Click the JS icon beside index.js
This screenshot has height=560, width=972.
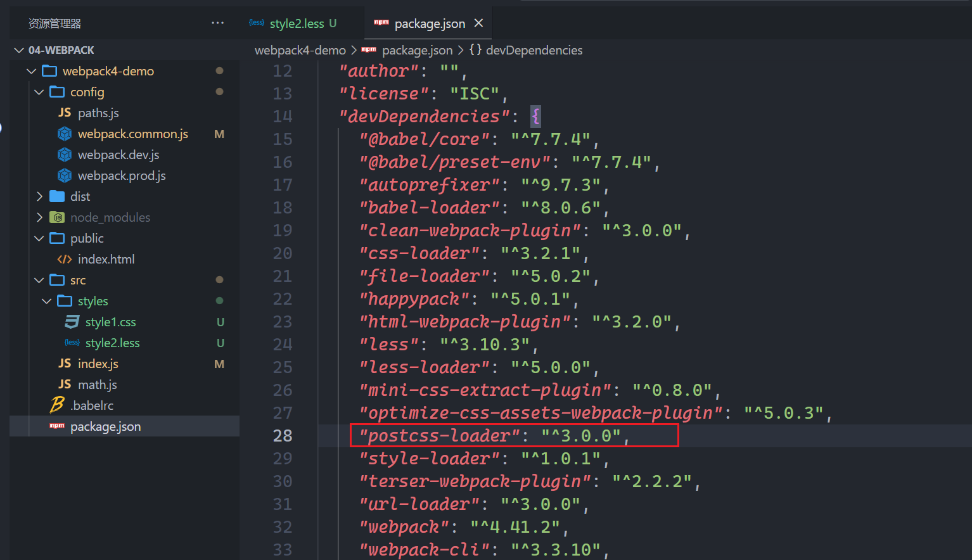(65, 363)
